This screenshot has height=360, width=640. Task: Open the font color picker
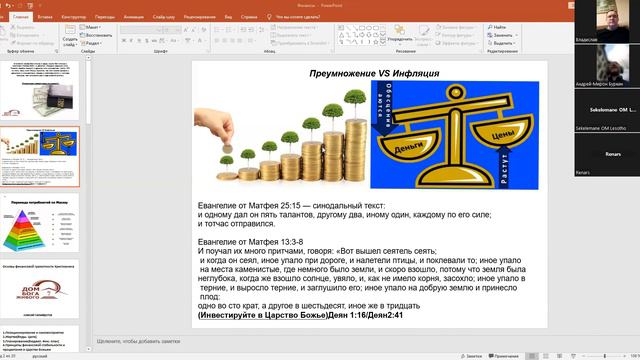(200, 40)
